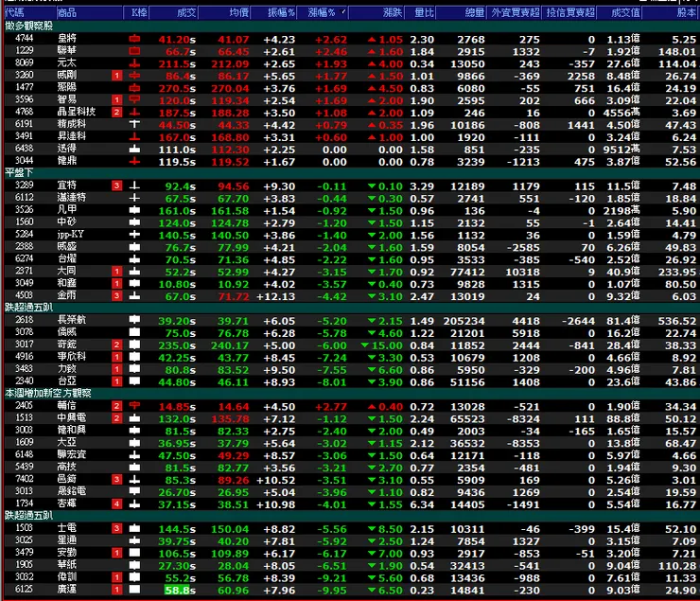Click the K-bar icon in row 1477
The width and height of the screenshot is (700, 601).
point(134,88)
